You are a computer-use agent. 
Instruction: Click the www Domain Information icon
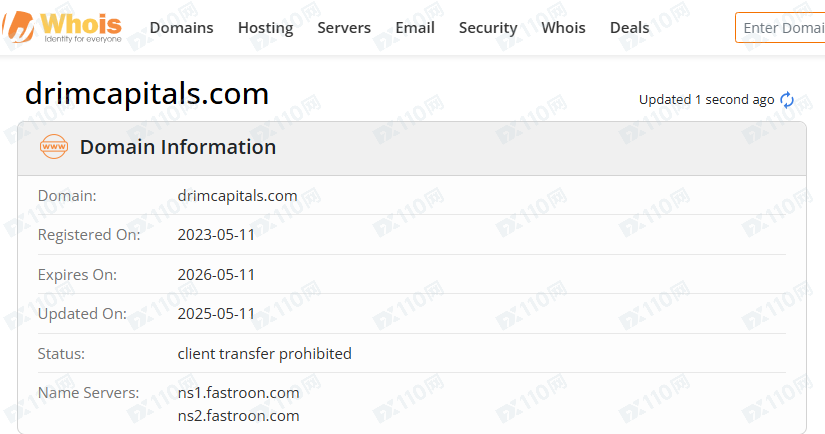(x=53, y=147)
